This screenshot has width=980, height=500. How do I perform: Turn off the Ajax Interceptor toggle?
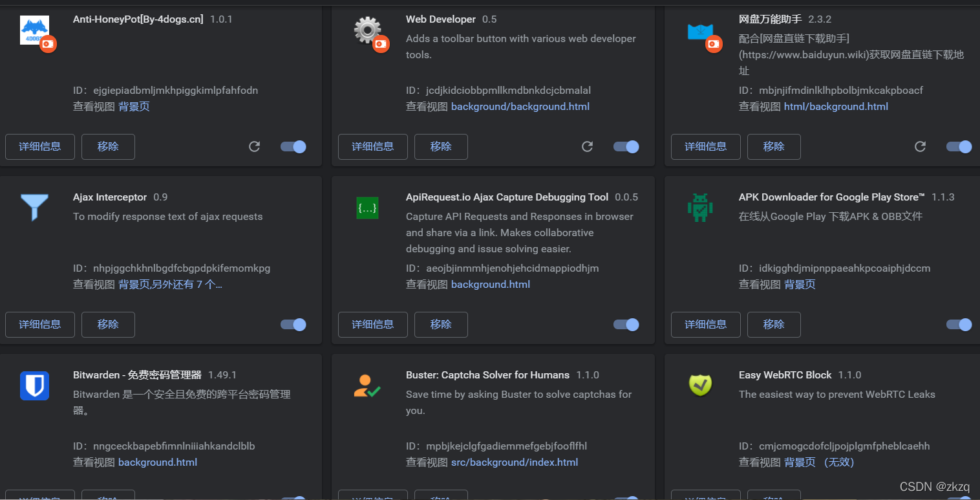[293, 325]
